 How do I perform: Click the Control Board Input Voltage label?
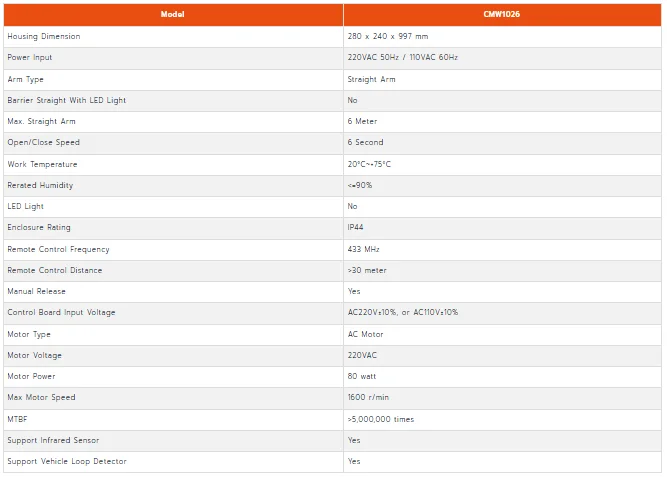(x=61, y=312)
